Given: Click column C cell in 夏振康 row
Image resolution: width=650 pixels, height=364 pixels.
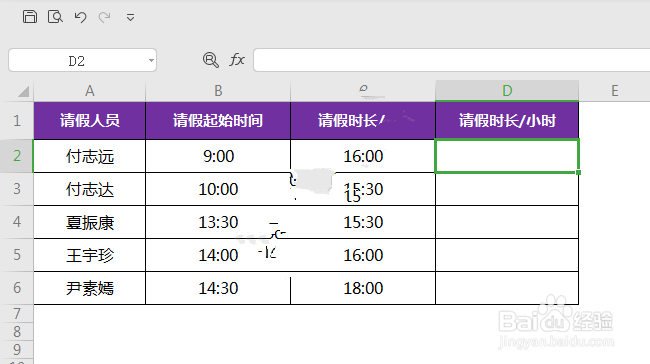Looking at the screenshot, I should (363, 222).
